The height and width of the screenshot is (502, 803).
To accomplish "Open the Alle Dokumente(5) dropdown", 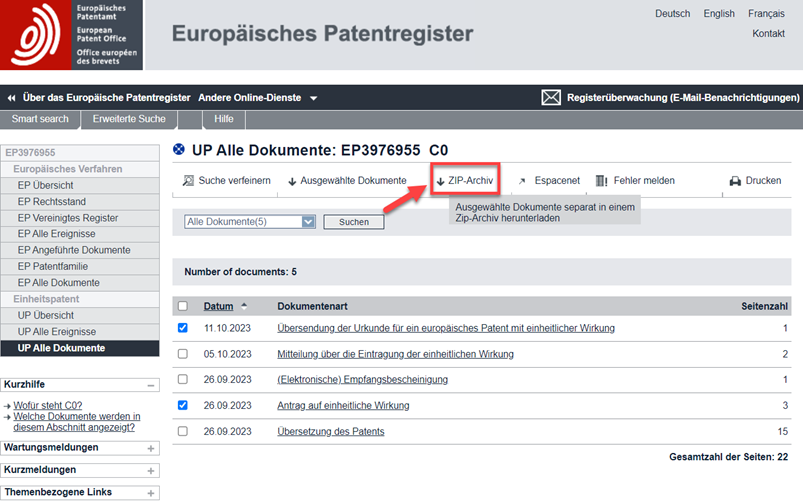I will (308, 222).
